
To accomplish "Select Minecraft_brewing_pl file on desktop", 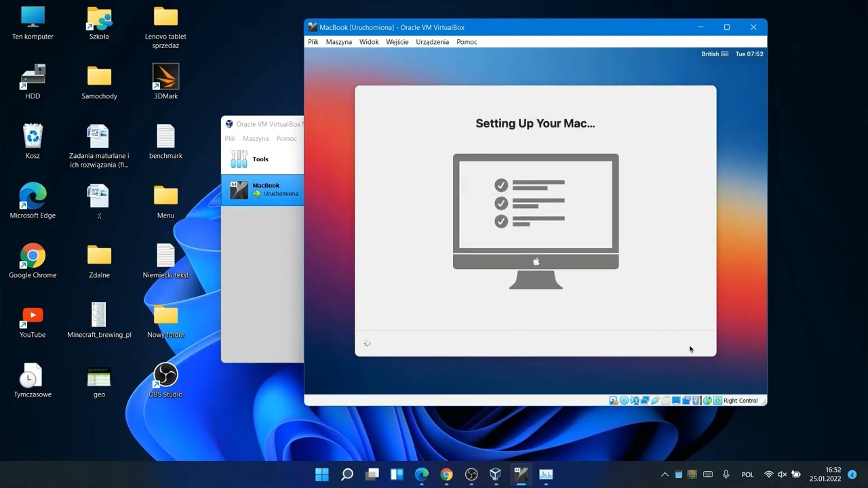I will click(x=99, y=321).
